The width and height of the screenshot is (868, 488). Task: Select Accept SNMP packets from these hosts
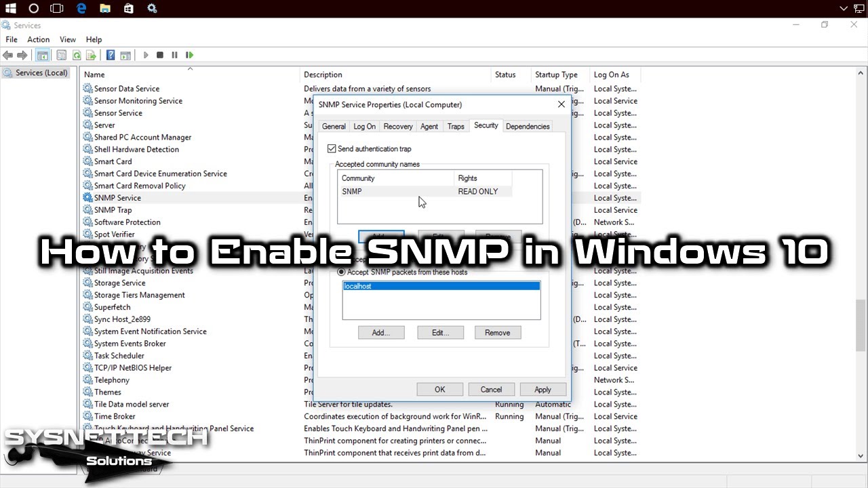[341, 272]
